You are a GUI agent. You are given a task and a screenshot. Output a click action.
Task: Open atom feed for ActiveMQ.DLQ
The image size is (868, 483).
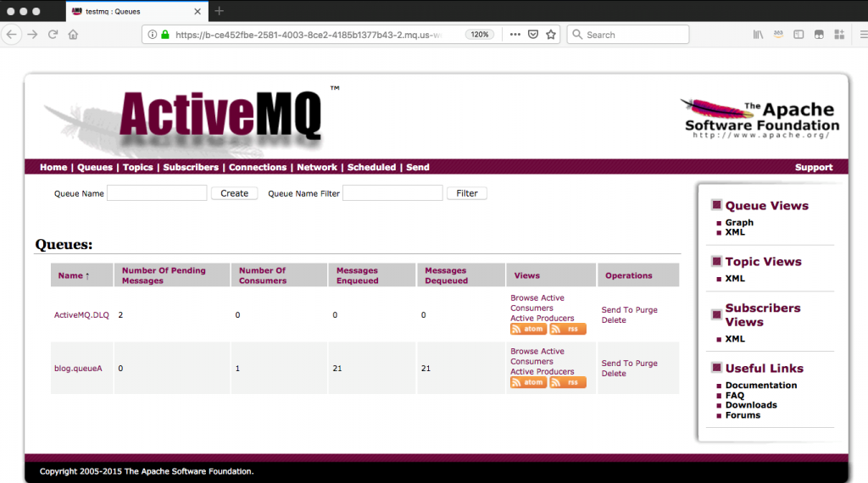528,329
